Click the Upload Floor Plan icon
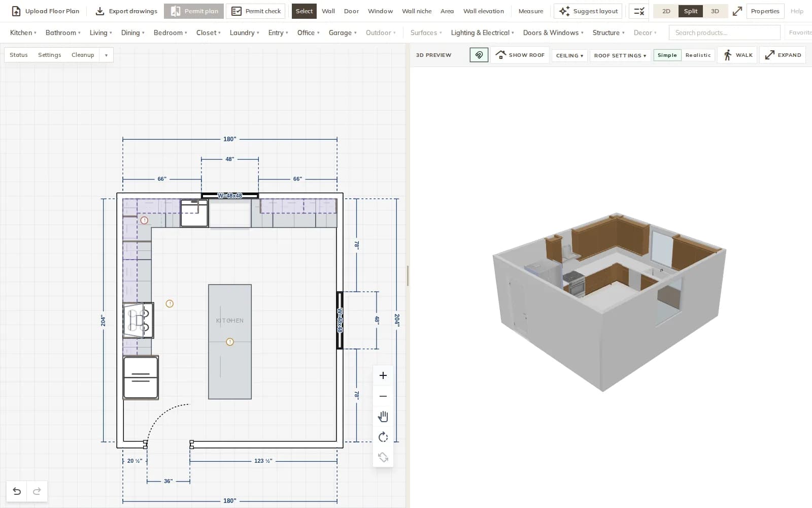Image resolution: width=812 pixels, height=508 pixels. (x=16, y=11)
